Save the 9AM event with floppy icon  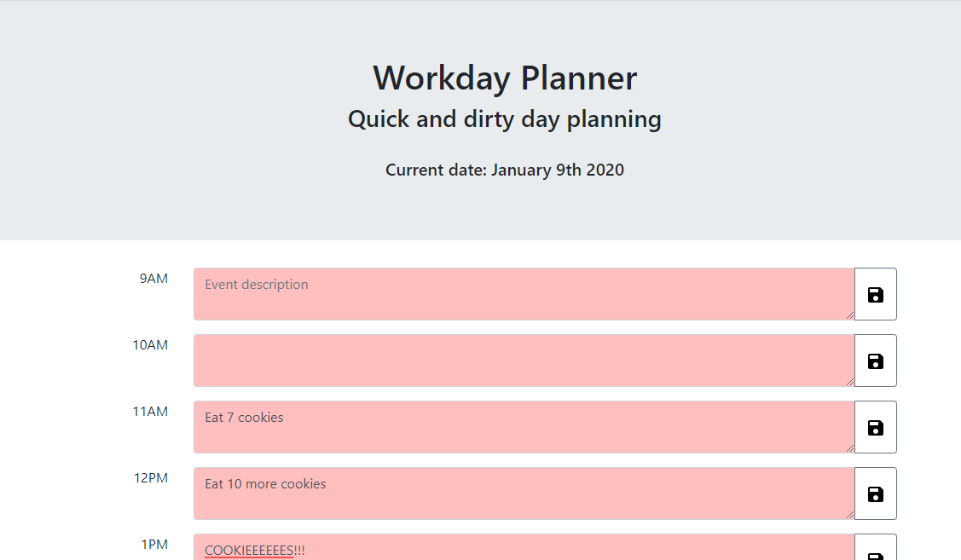click(875, 294)
